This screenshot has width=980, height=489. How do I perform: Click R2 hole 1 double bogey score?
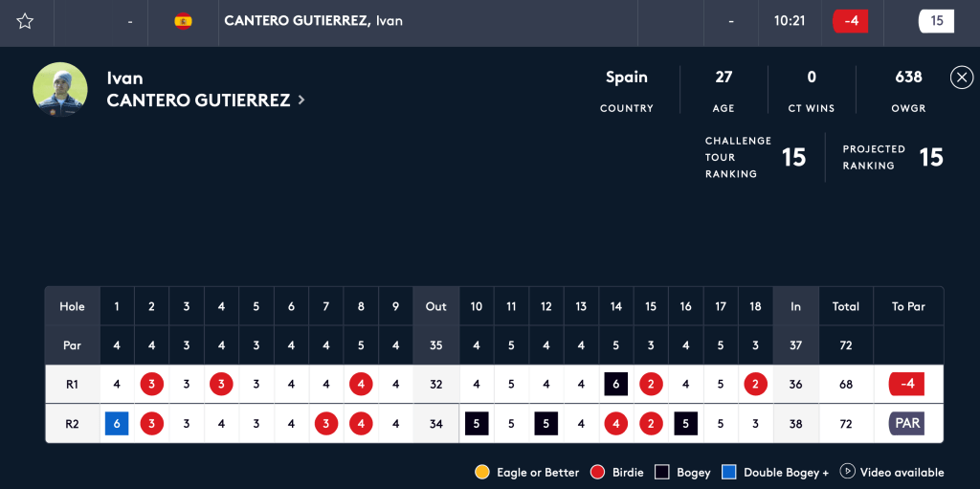click(117, 424)
